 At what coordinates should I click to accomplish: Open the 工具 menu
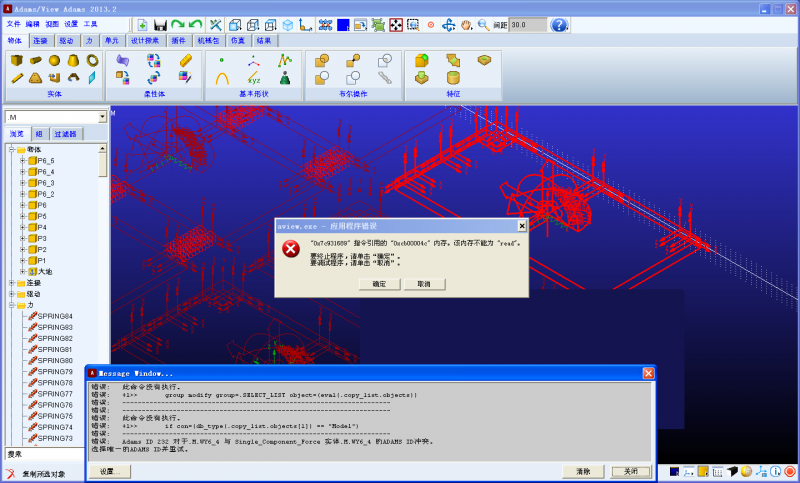point(90,24)
